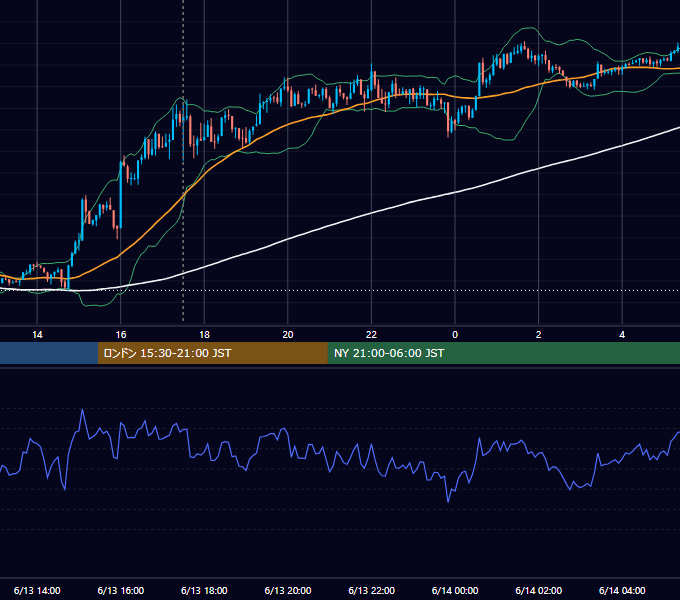Click the 6/13 20:00 date label

click(288, 590)
